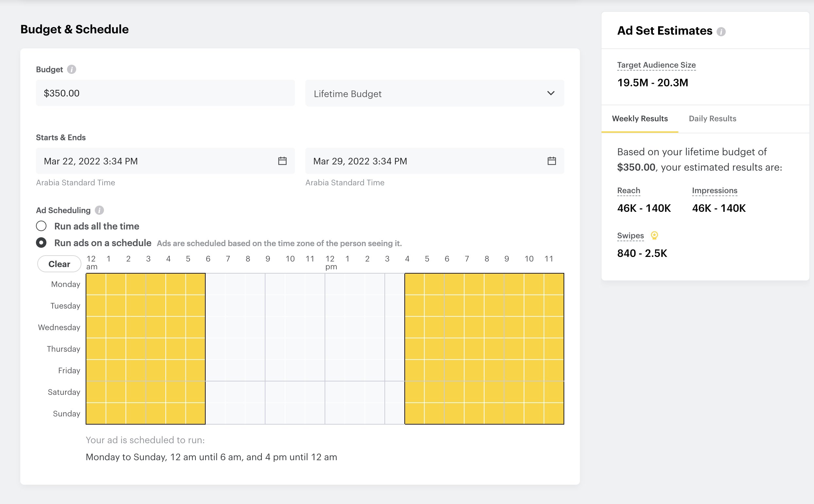Toggle Thursday 4 pm schedule cell
814x504 pixels.
(415, 349)
